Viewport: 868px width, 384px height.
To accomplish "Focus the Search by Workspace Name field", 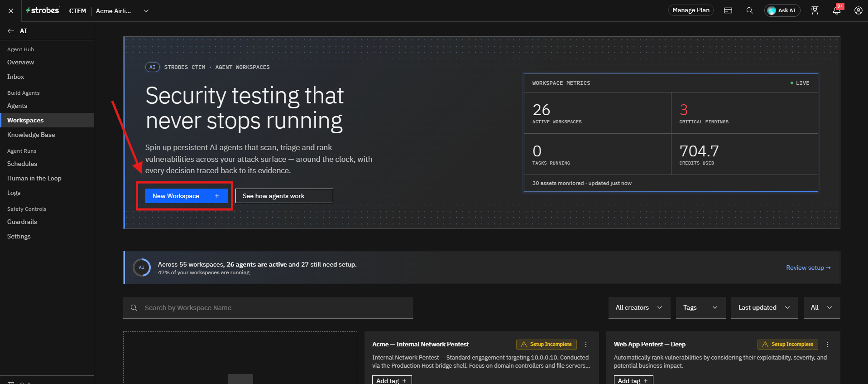I will coord(268,308).
